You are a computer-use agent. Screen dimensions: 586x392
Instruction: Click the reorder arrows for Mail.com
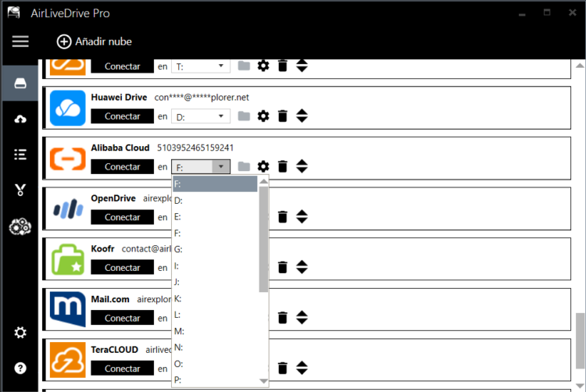pyautogui.click(x=302, y=318)
